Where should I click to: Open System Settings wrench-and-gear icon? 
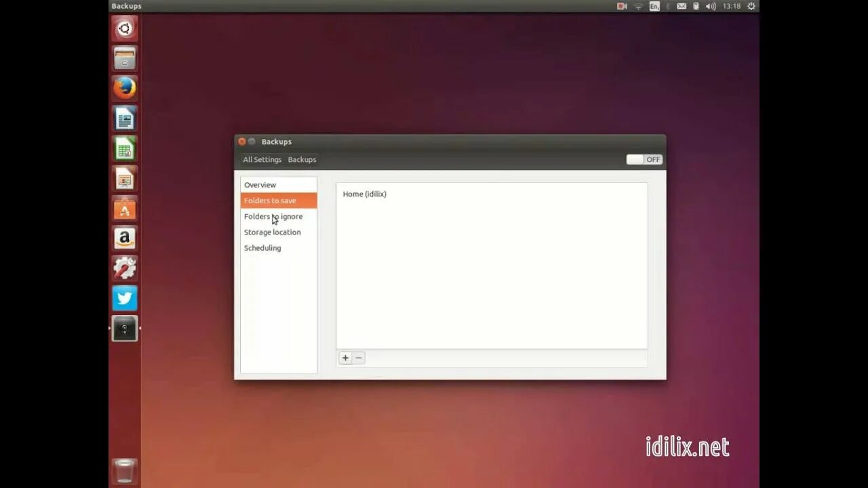[125, 268]
